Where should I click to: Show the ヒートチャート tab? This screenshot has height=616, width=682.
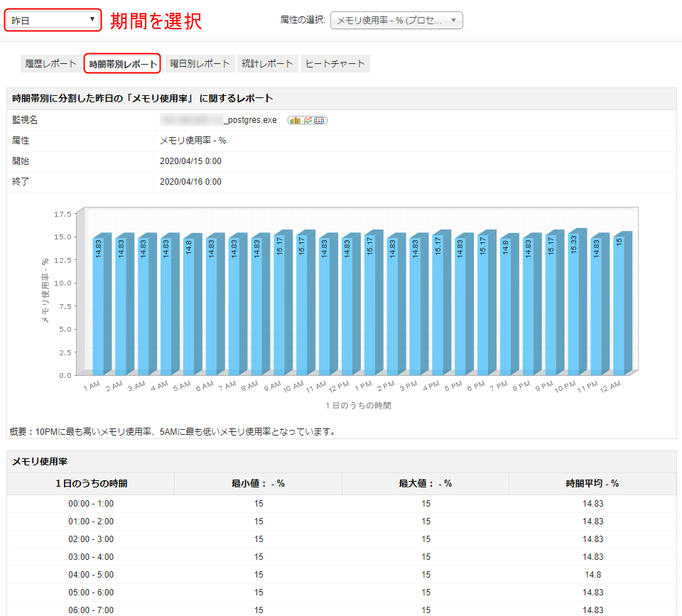[335, 64]
